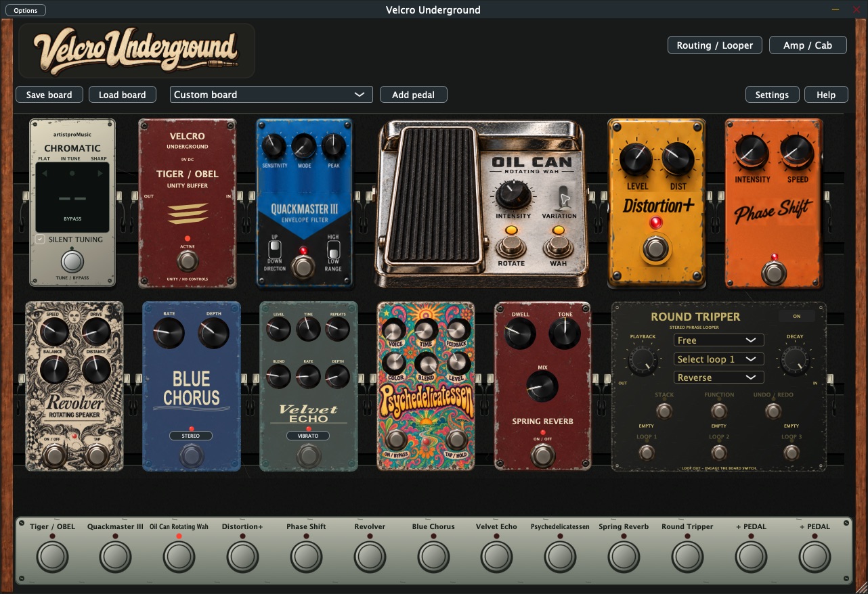Click the Psychedelicatessen On/Bypass footswitch

coord(397,440)
